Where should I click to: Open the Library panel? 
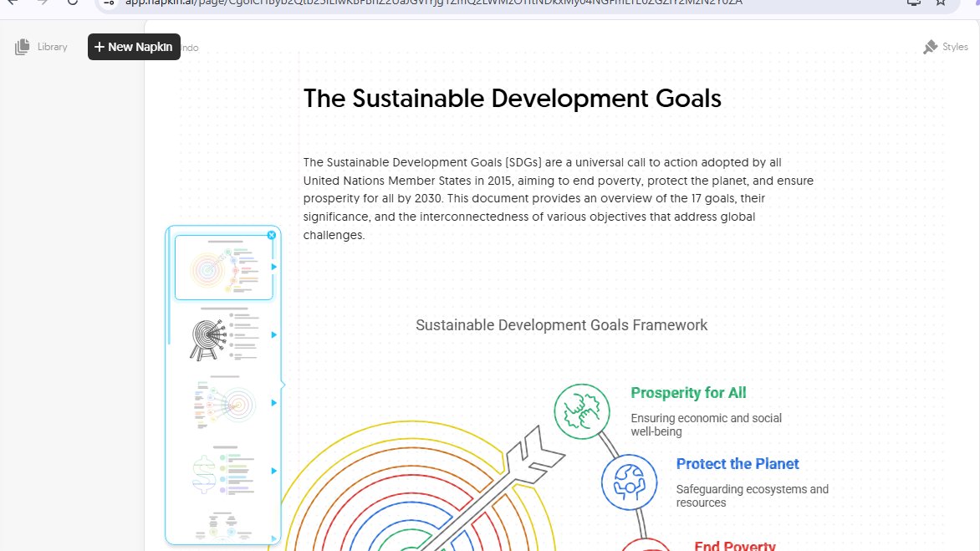tap(41, 47)
